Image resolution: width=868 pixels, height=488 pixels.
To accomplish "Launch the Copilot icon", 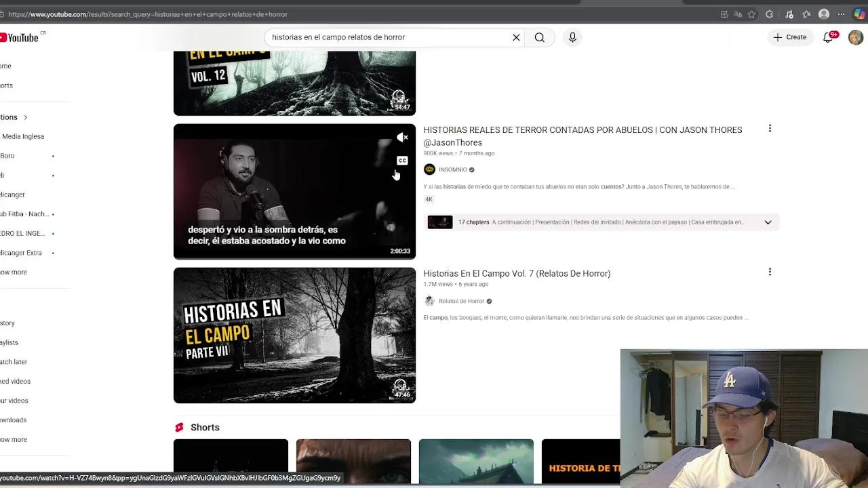I will [x=859, y=14].
